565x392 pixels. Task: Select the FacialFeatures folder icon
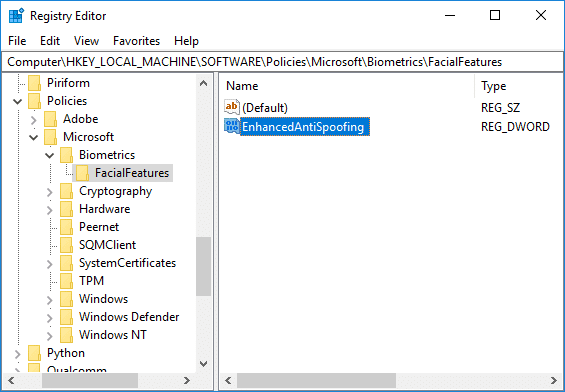tap(83, 173)
